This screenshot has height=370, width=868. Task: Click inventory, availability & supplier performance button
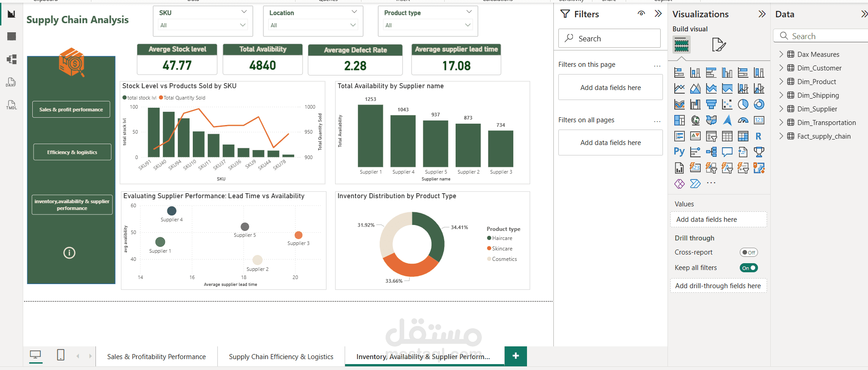(72, 205)
